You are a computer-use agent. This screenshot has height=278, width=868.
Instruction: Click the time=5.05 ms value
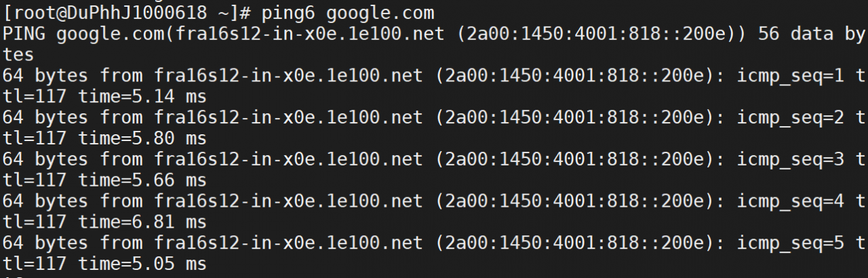point(142,264)
